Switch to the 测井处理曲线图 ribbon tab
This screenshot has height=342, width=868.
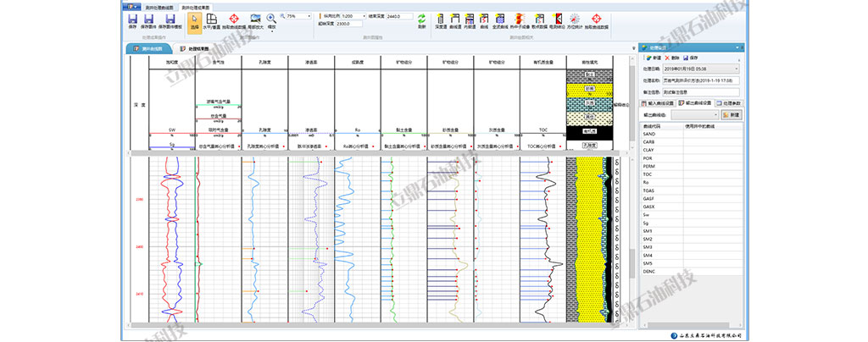point(159,8)
